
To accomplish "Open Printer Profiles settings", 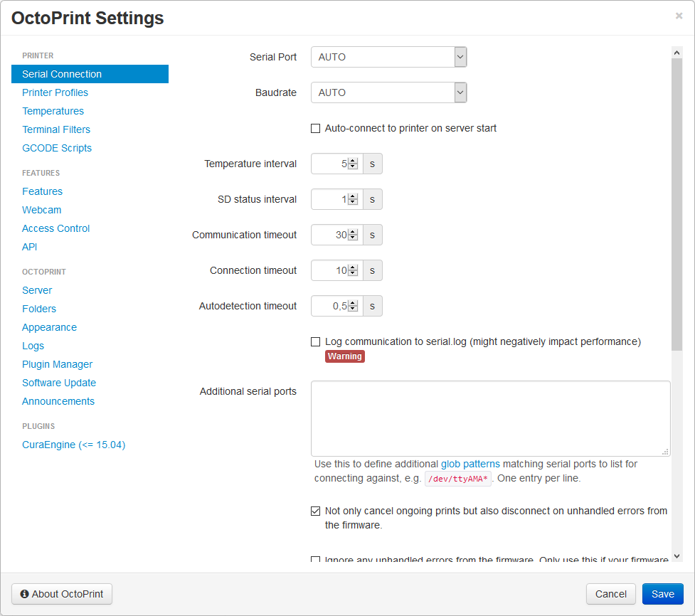I will pos(55,92).
